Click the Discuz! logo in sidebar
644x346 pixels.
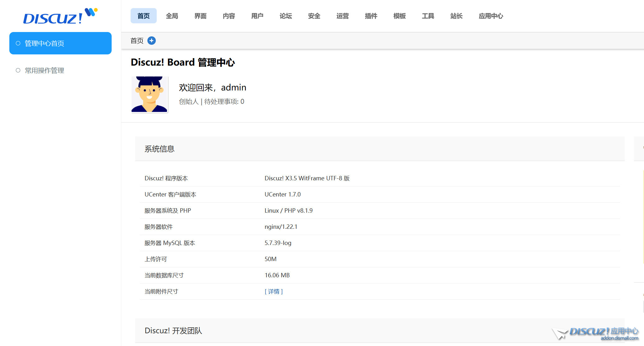click(60, 16)
